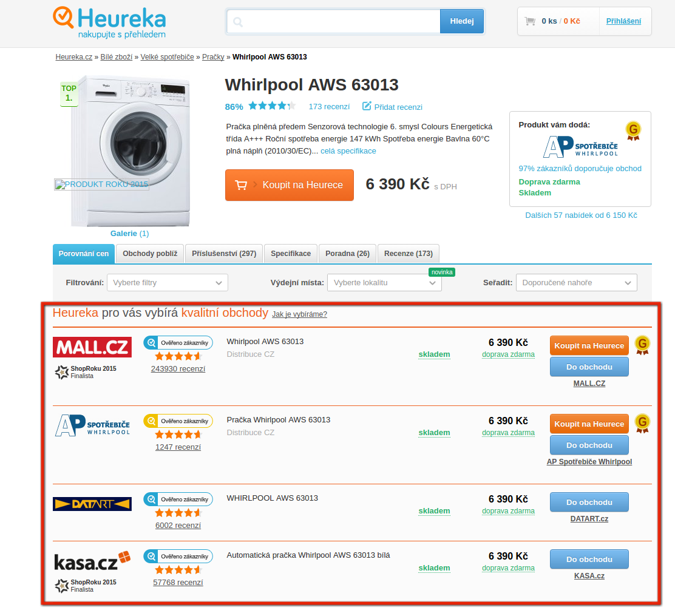The width and height of the screenshot is (675, 616).
Task: Click the orange Koupit na Heurece button
Action: pos(290,185)
